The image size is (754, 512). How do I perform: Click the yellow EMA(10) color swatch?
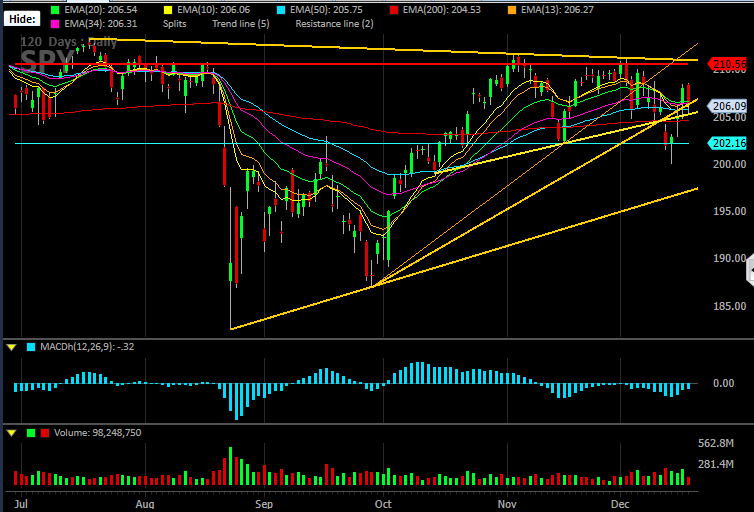click(168, 10)
